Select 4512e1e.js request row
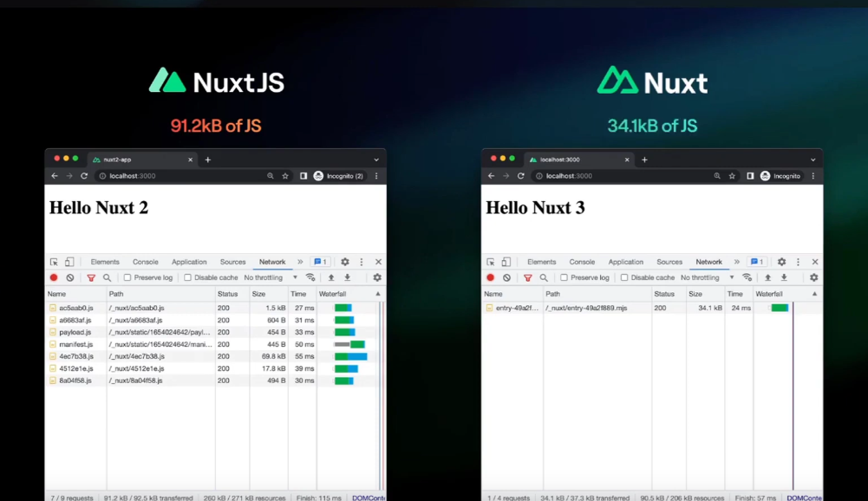This screenshot has height=501, width=868. [213, 368]
